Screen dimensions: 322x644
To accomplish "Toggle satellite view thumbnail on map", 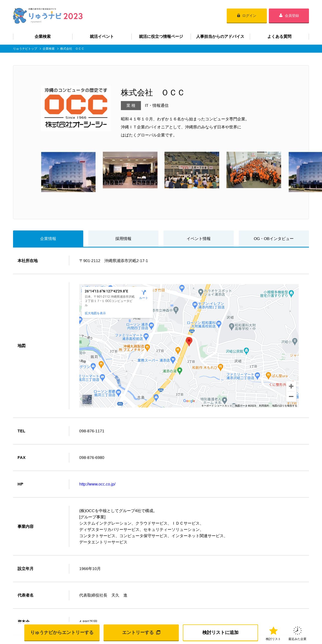I will click(87, 399).
